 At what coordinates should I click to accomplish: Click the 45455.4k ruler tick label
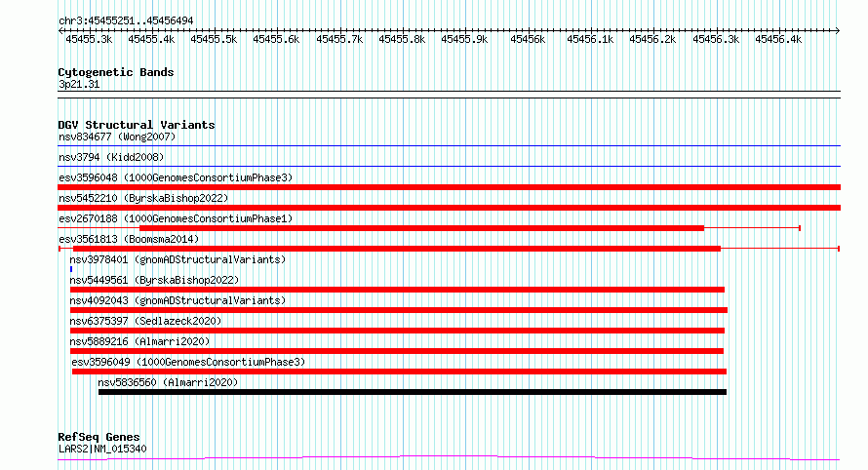coord(151,39)
